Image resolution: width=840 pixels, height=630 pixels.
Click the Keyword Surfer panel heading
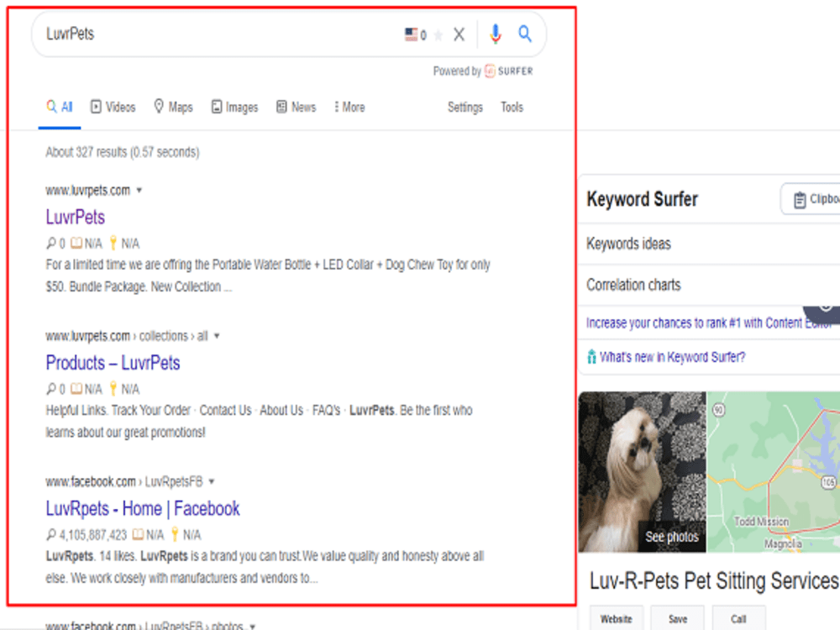(x=642, y=199)
